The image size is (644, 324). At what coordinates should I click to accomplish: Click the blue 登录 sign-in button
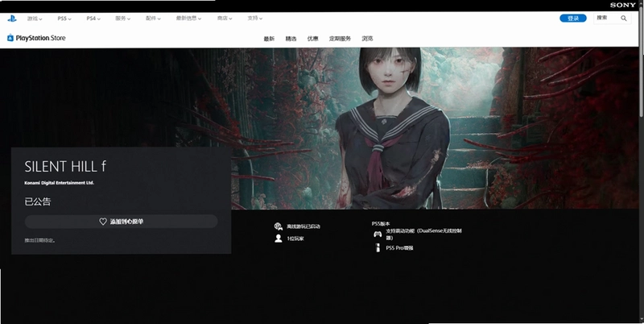[x=573, y=18]
